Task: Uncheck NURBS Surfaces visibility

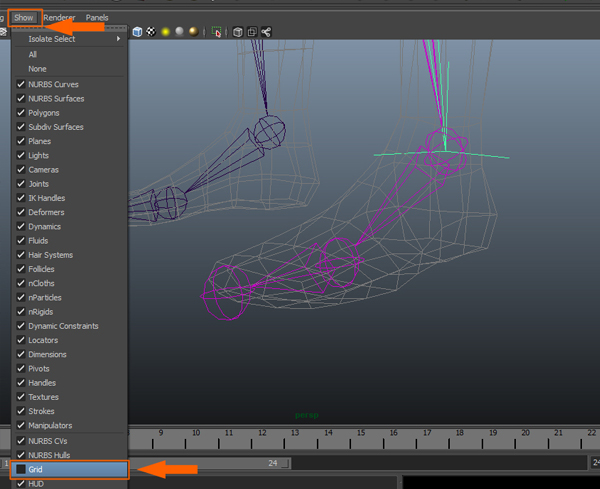Action: [69, 99]
